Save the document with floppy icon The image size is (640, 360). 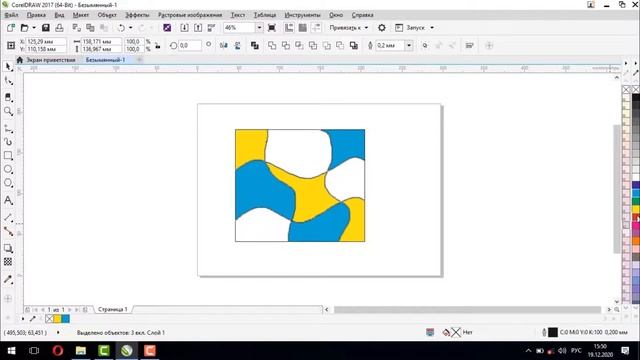[x=46, y=28]
